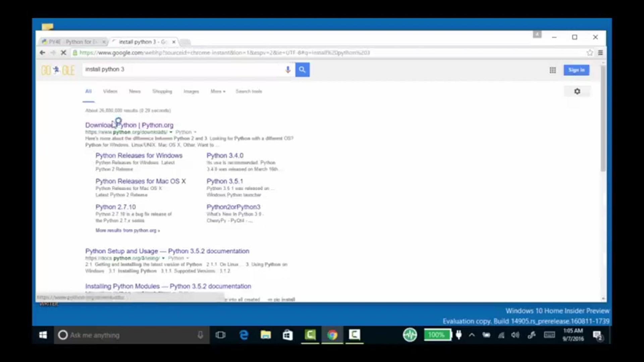Expand dropdown arrow beside python.org/downloads URL
The height and width of the screenshot is (362, 644).
171,132
